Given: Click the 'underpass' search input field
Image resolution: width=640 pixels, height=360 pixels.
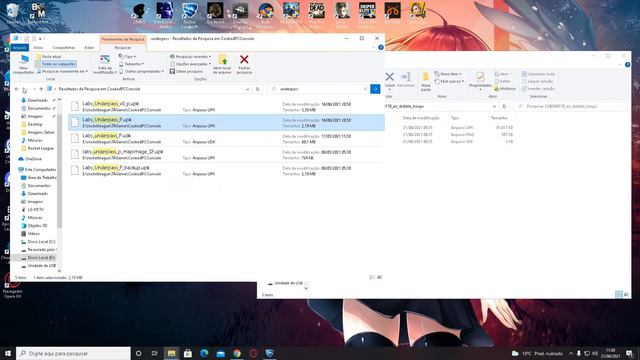Looking at the screenshot, I should (x=318, y=89).
